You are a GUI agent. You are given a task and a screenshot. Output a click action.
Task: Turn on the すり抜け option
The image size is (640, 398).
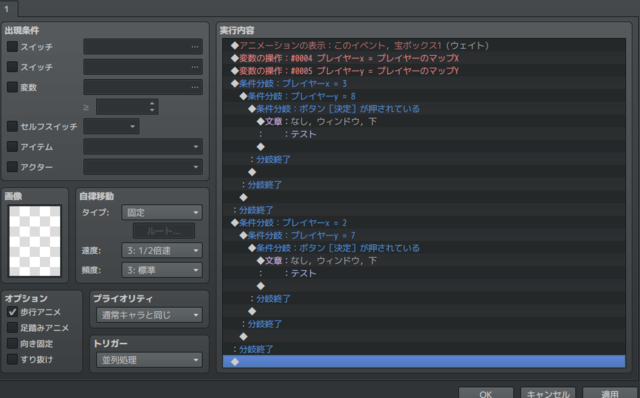pyautogui.click(x=12, y=359)
